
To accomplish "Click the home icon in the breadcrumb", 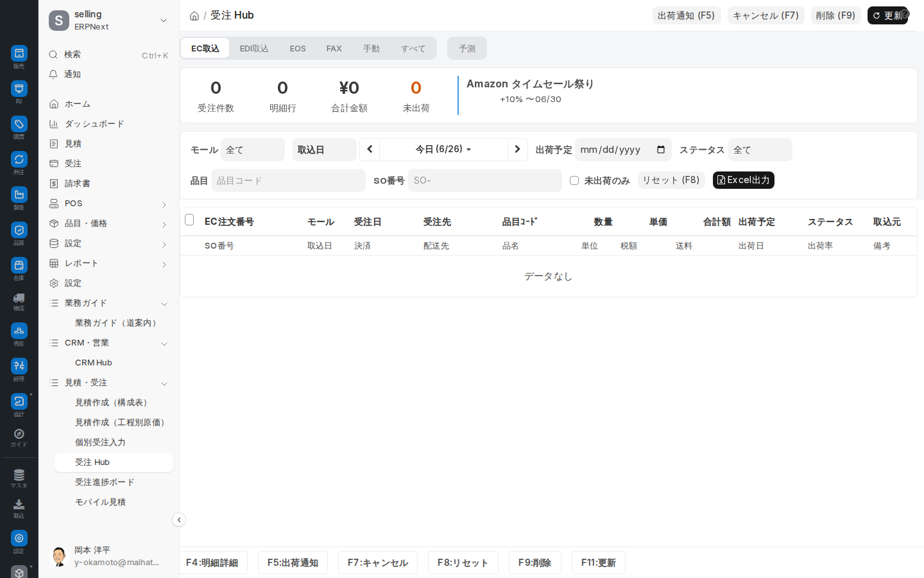I will pos(194,16).
